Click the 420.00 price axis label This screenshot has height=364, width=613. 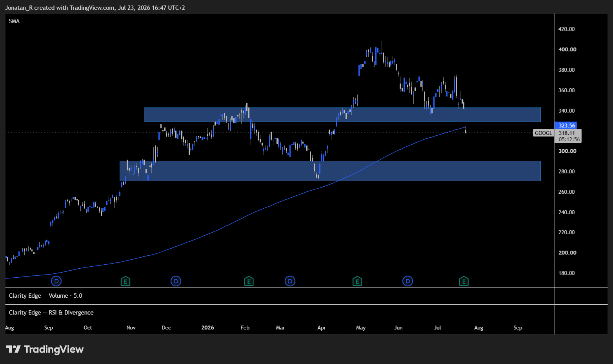coord(566,29)
